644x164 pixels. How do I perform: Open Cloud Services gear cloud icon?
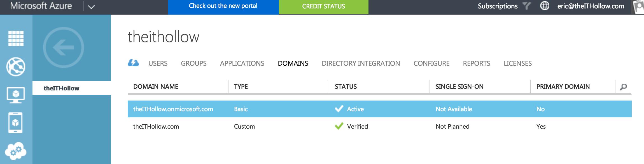(16, 151)
